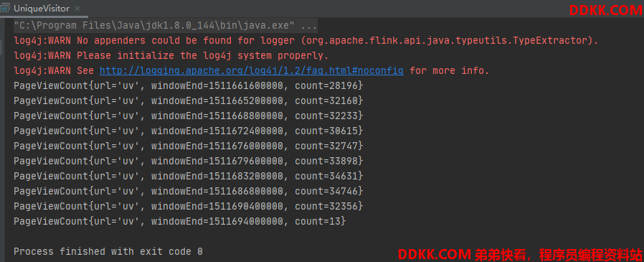This screenshot has height=262, width=644.
Task: Open the log4j noconfig FAQ hyperlink
Action: click(251, 71)
